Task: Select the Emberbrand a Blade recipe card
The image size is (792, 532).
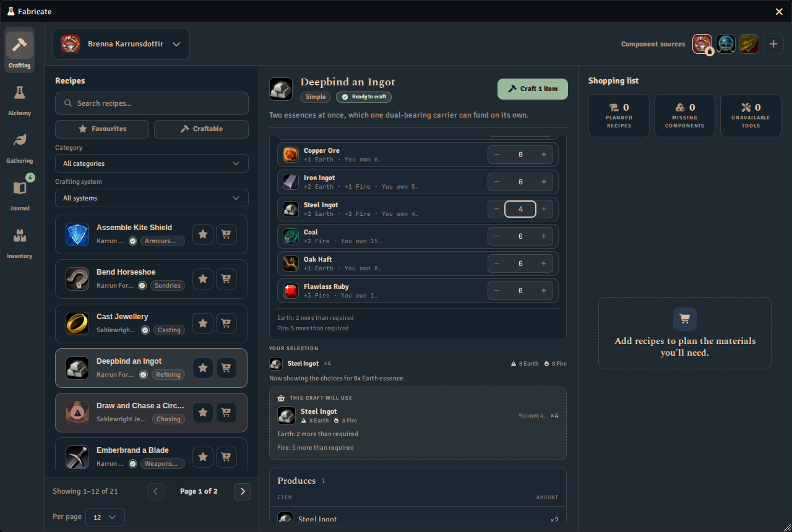Action: 151,453
